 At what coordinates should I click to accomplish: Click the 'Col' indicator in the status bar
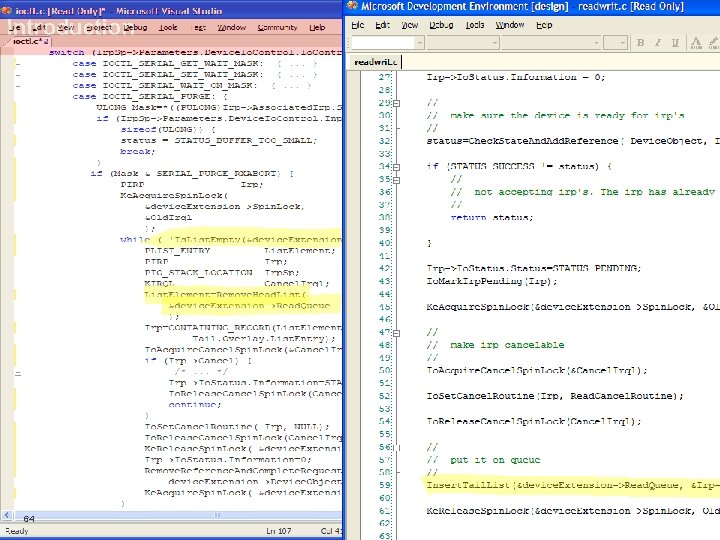[331, 531]
